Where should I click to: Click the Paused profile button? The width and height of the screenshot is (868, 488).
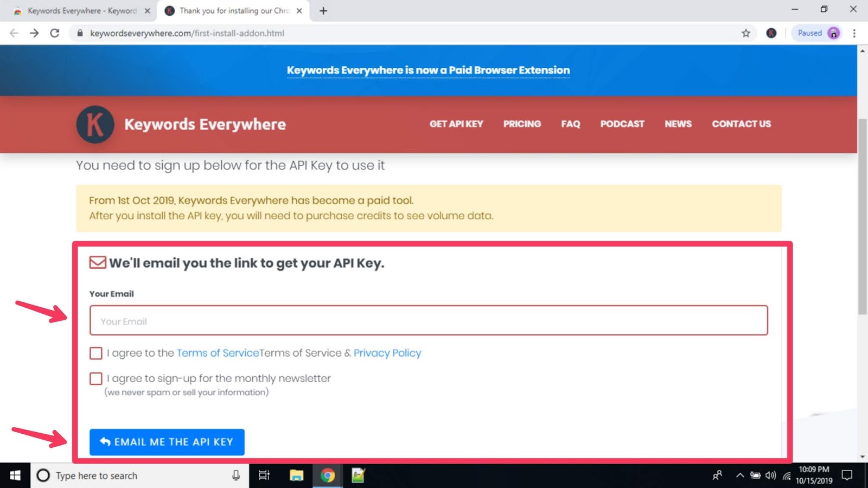click(x=817, y=33)
